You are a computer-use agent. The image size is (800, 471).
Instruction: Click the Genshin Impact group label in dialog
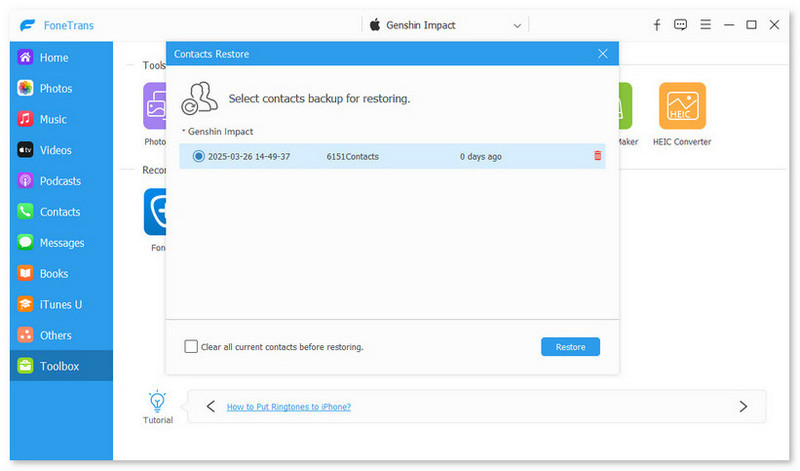coord(220,132)
